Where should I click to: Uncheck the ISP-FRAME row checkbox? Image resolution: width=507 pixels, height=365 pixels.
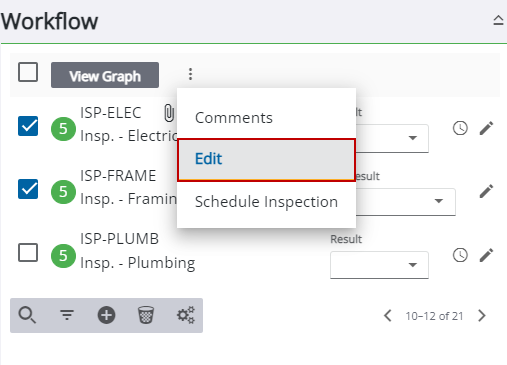pos(28,189)
